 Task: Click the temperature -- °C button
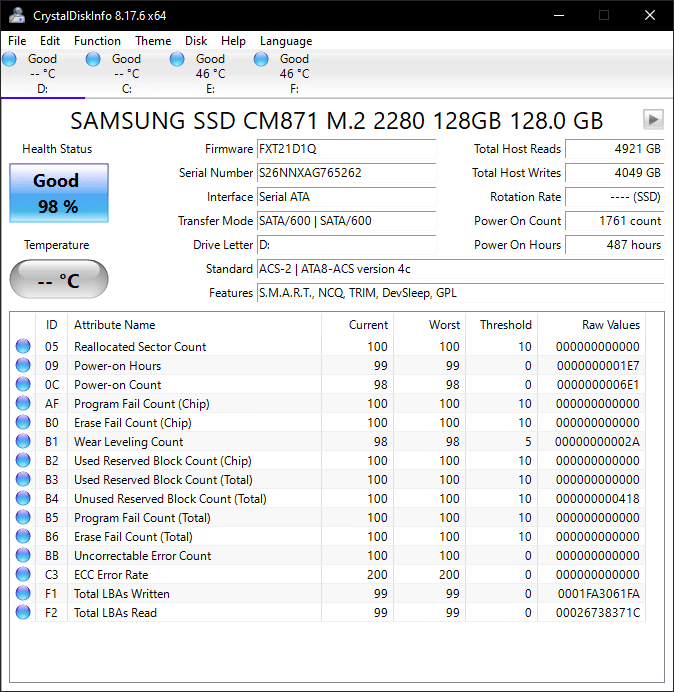59,279
